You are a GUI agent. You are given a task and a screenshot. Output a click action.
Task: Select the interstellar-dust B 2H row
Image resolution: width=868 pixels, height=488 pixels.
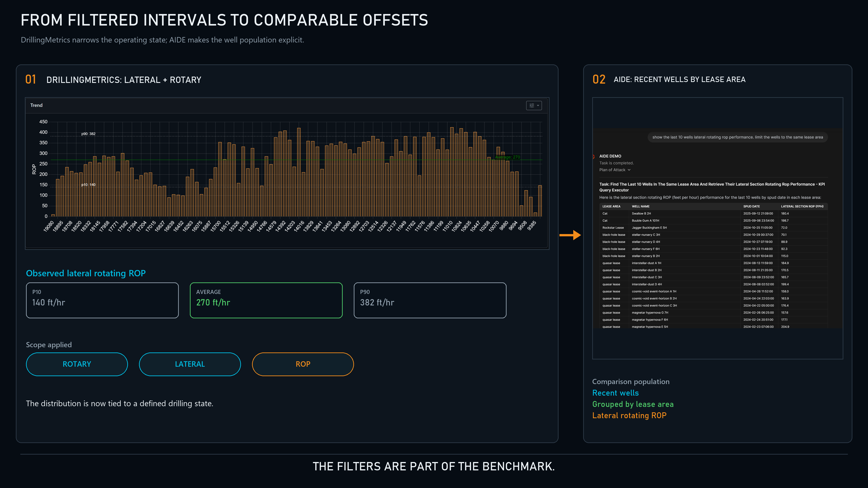tap(713, 270)
